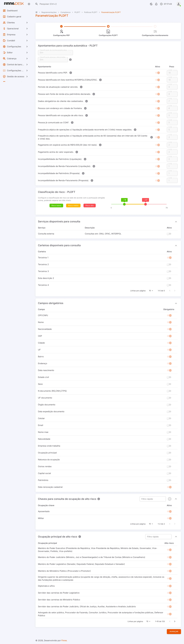Open "Classificação de monitoramento ativa" dropdown
Image resolution: width=184 pixels, height=644 pixels.
pyautogui.click(x=55, y=53)
